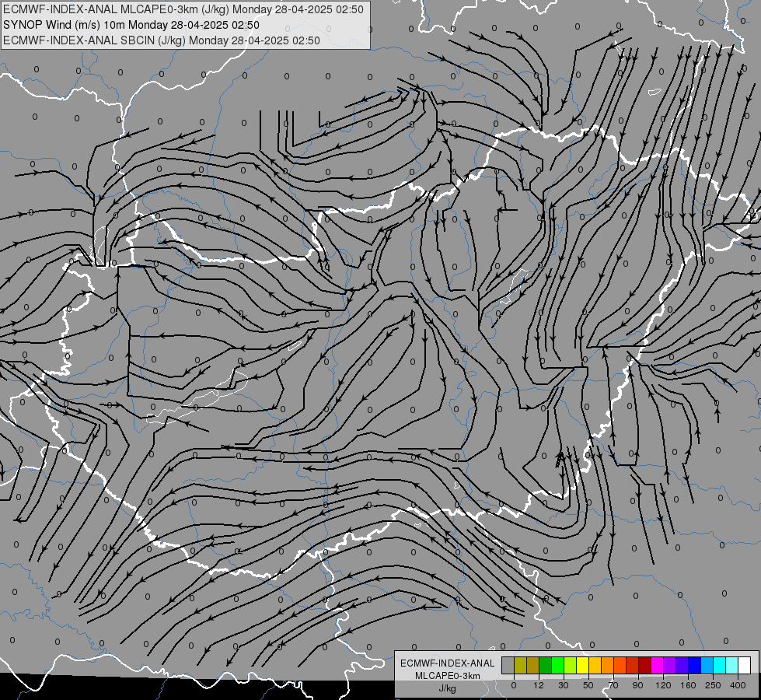Pick the pure blue legend swatch

695,665
